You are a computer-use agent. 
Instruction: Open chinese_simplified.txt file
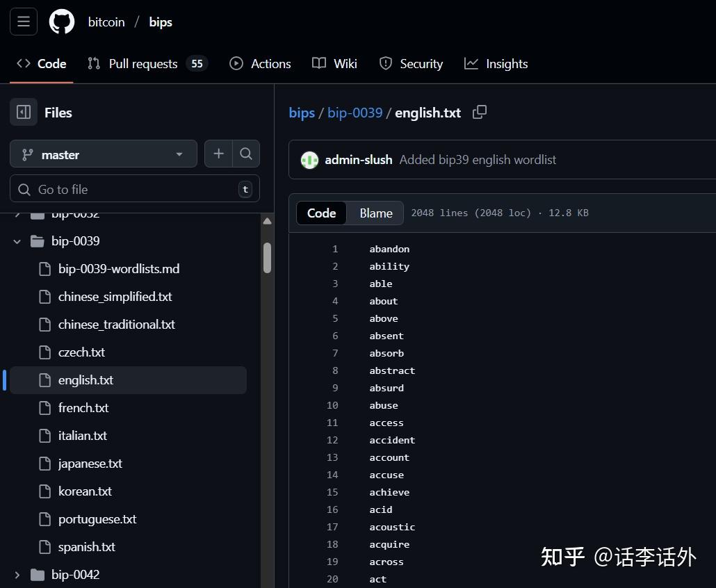point(115,297)
